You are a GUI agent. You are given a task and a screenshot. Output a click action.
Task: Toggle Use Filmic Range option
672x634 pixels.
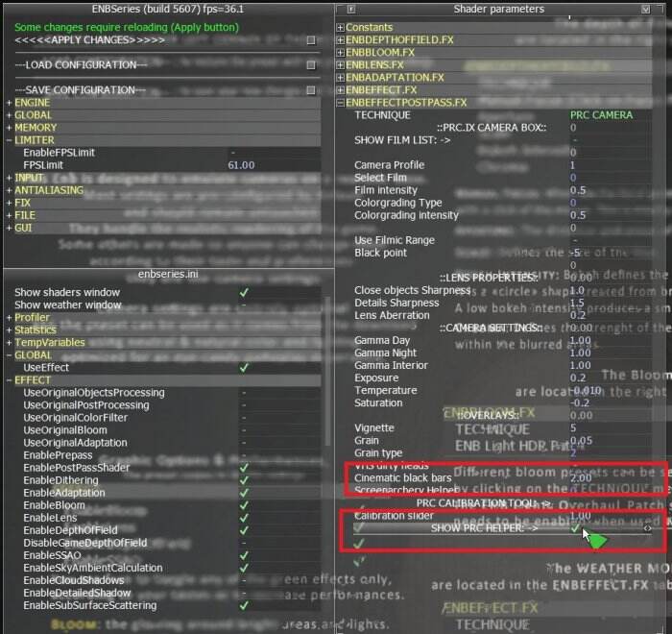coord(575,240)
